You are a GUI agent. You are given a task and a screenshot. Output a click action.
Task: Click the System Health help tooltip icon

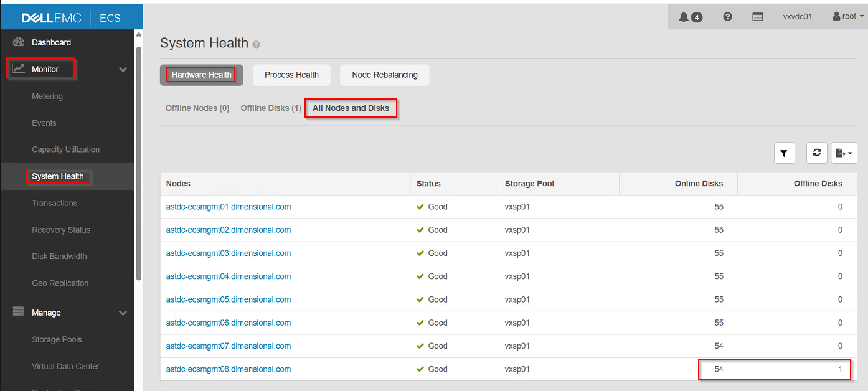pos(257,45)
